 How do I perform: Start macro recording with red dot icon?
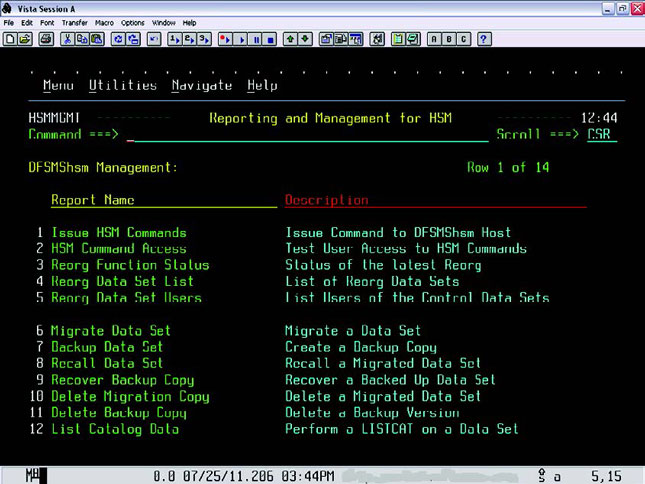pyautogui.click(x=225, y=39)
